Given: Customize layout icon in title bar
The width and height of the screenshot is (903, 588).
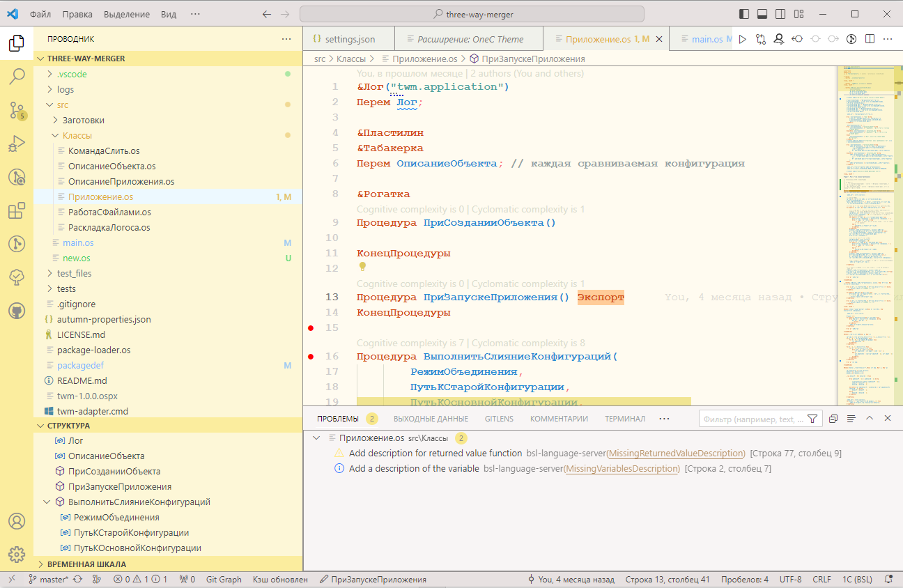Looking at the screenshot, I should coord(798,14).
